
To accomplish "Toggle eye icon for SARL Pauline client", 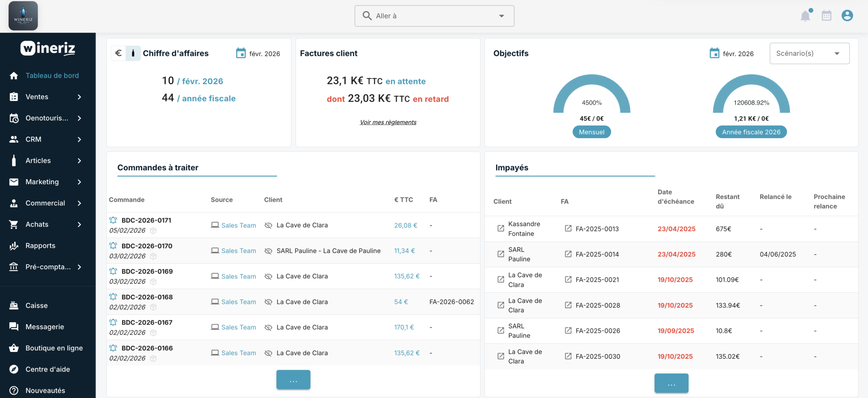I will click(268, 251).
